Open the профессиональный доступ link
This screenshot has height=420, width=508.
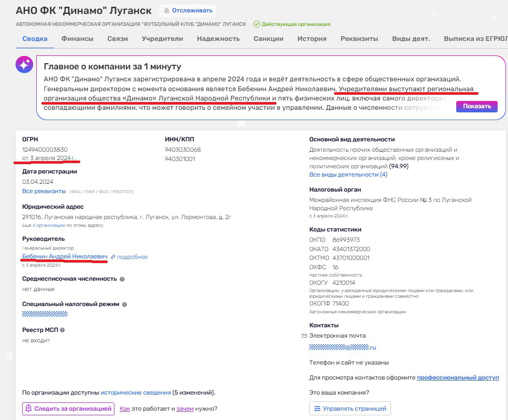(x=458, y=378)
